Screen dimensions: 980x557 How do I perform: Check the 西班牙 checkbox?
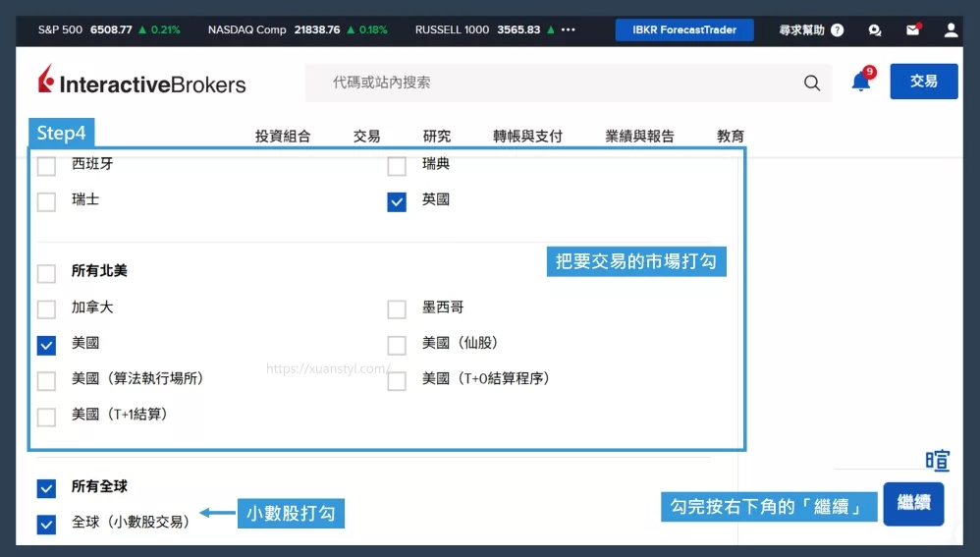(46, 166)
